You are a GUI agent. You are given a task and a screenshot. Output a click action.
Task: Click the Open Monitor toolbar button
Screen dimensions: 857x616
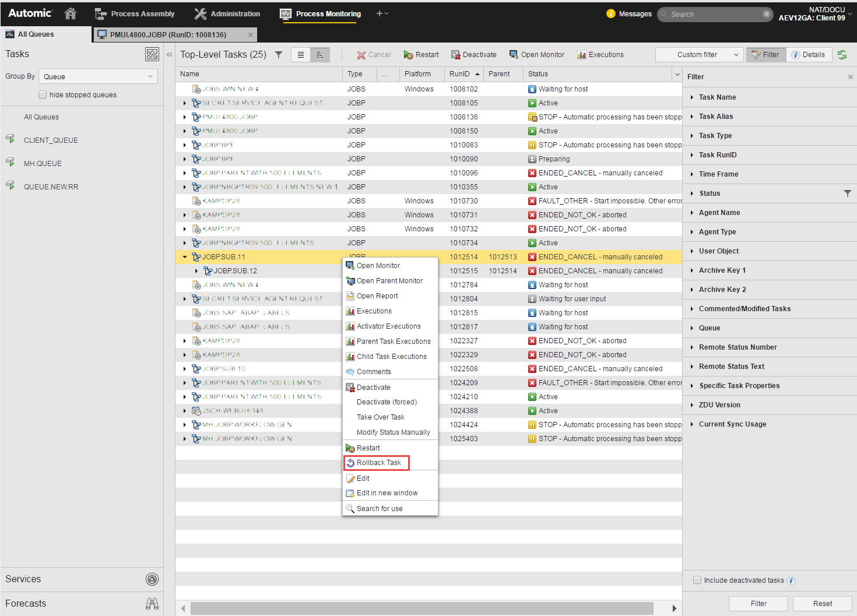(x=536, y=55)
